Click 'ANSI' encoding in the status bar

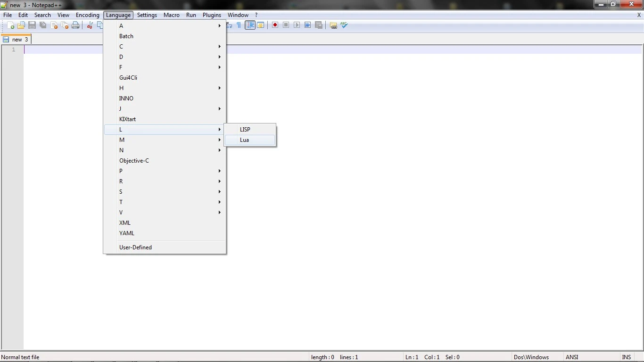pos(572,357)
